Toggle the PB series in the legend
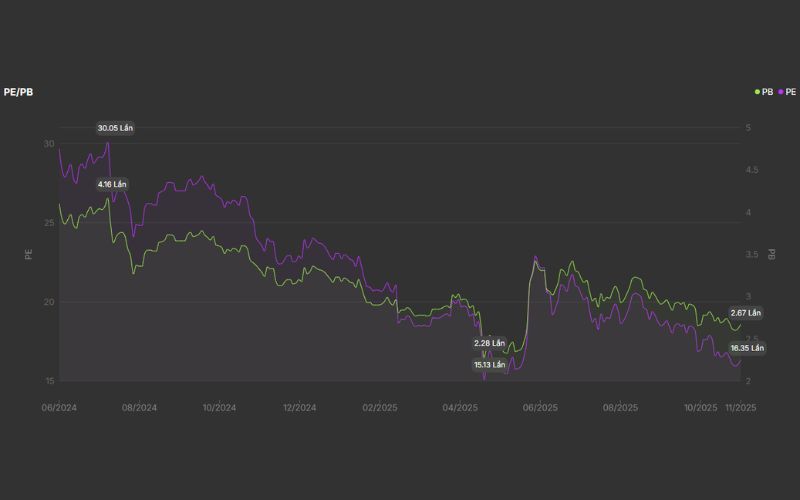This screenshot has width=800, height=500. pos(767,91)
